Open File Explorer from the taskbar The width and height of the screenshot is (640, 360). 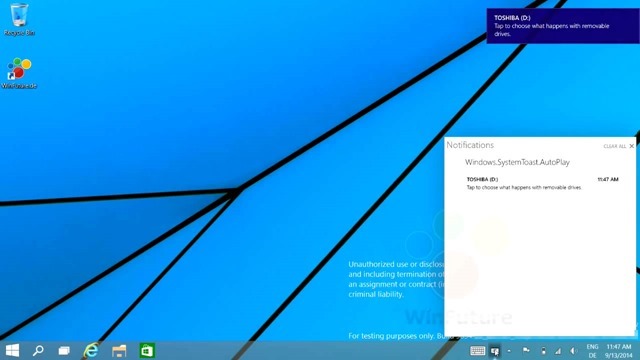click(119, 351)
